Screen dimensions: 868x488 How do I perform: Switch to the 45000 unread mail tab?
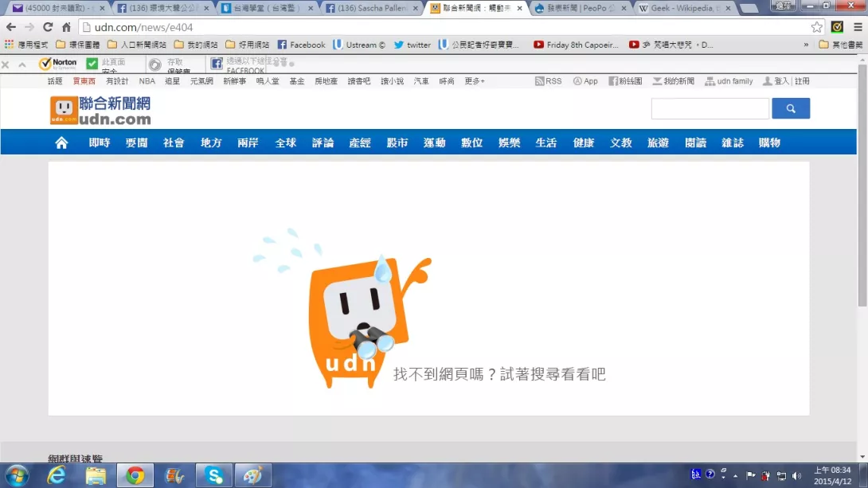point(58,8)
